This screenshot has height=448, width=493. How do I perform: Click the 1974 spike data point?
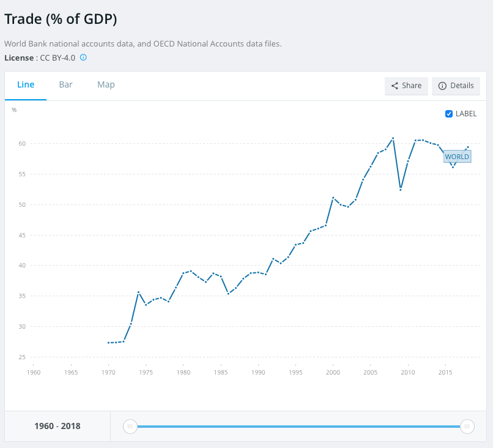click(138, 292)
